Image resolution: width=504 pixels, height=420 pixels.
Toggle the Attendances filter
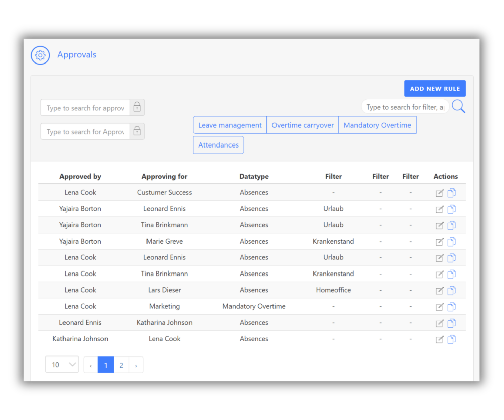click(x=218, y=145)
